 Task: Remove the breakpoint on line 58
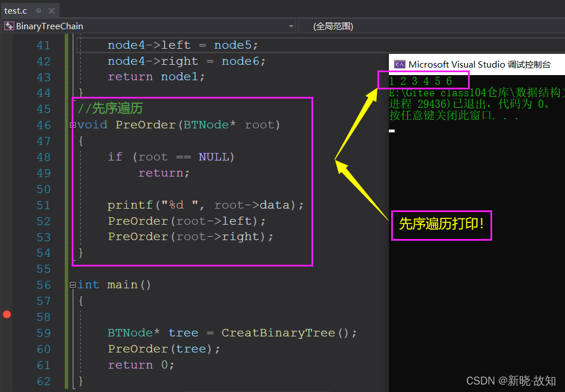[x=7, y=314]
